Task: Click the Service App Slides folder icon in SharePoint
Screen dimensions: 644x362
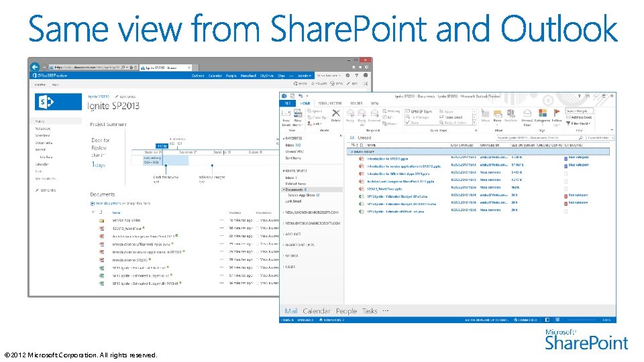Action: [101, 221]
